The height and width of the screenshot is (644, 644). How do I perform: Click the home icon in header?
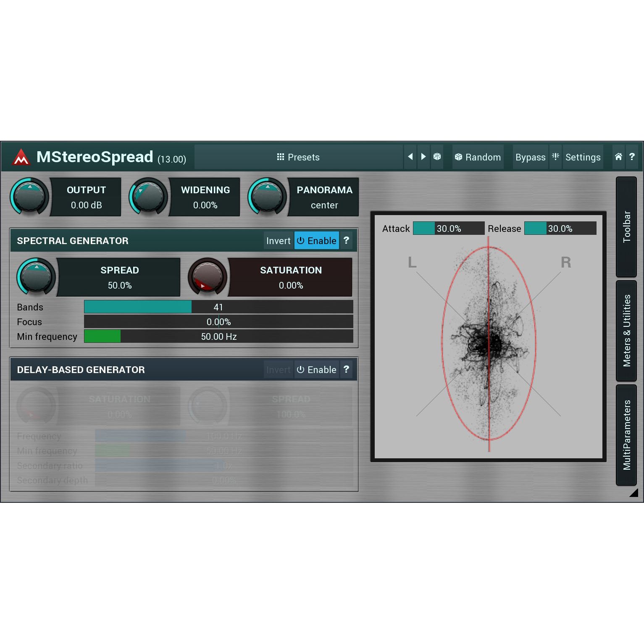click(618, 157)
